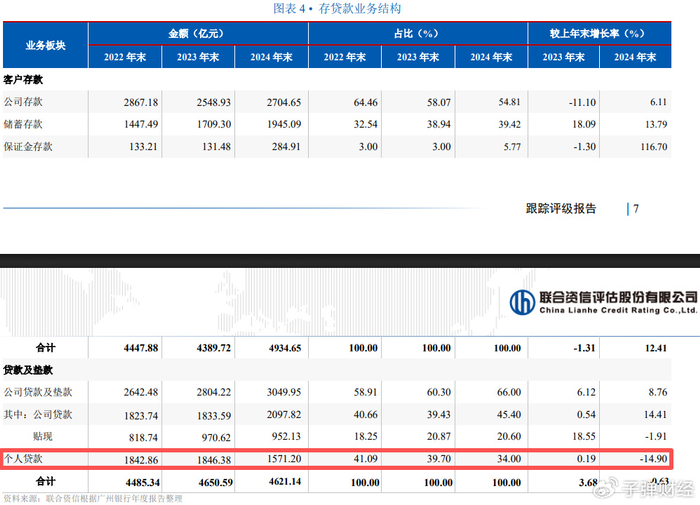Click the 金额（亿元）header
This screenshot has width=700, height=505.
(x=196, y=33)
